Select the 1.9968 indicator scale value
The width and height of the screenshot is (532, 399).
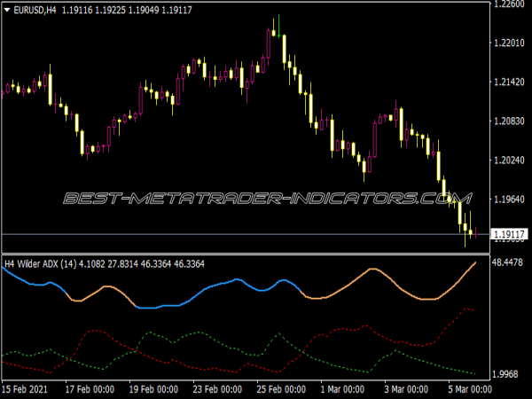click(x=505, y=374)
